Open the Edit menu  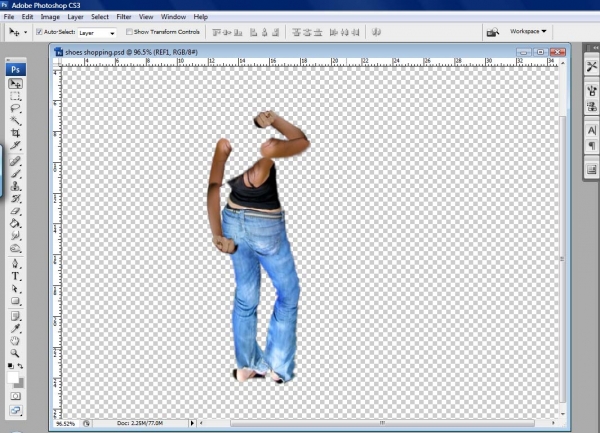click(x=27, y=17)
